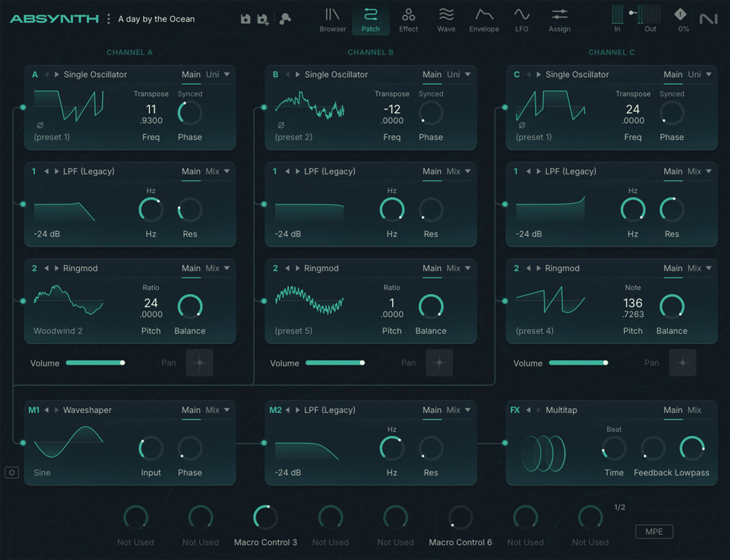Open the Effect tab
This screenshot has height=560, width=730.
pyautogui.click(x=408, y=20)
